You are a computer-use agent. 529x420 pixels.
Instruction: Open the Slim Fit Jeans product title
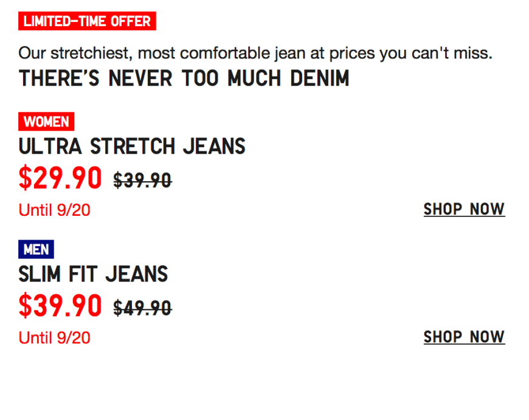93,274
